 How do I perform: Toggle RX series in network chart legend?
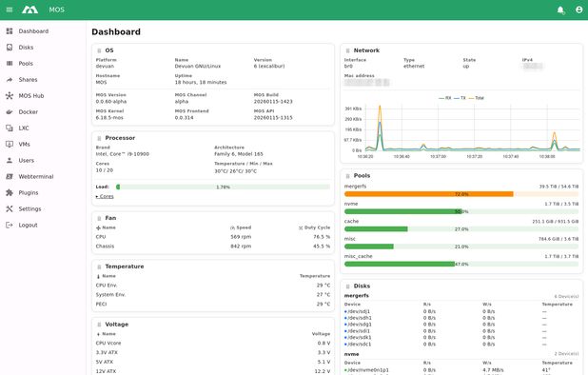(445, 98)
